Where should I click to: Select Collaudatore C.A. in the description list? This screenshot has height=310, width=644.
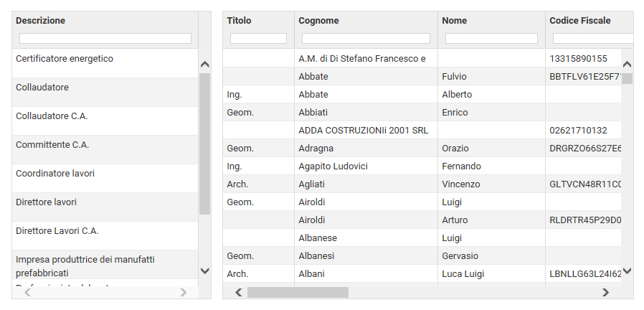tap(105, 121)
